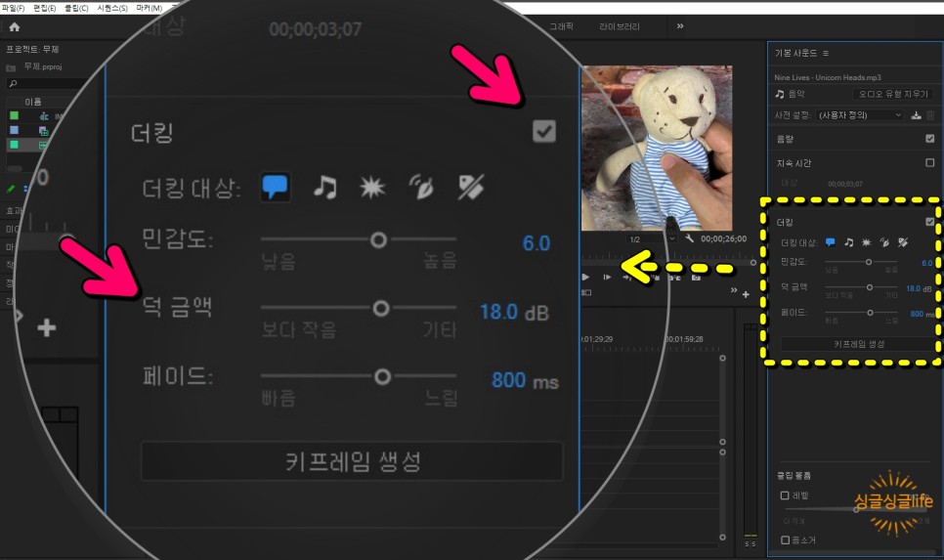Focus the project panel search field

pyautogui.click(x=48, y=84)
